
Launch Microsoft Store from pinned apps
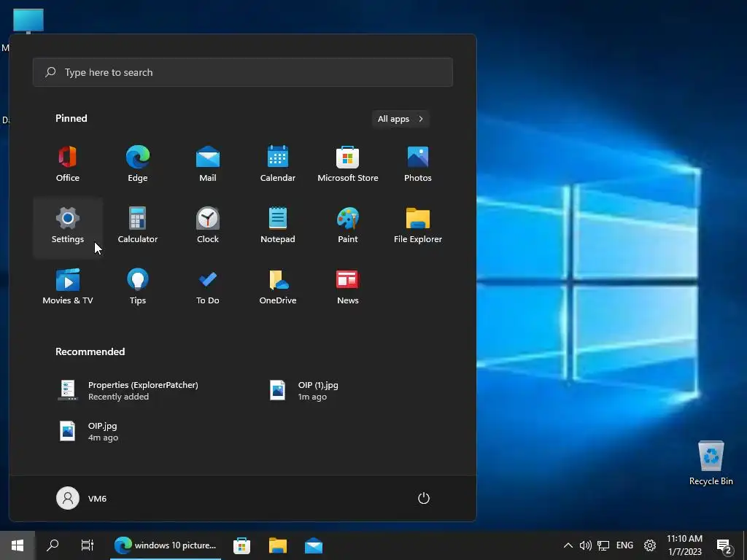tap(348, 164)
